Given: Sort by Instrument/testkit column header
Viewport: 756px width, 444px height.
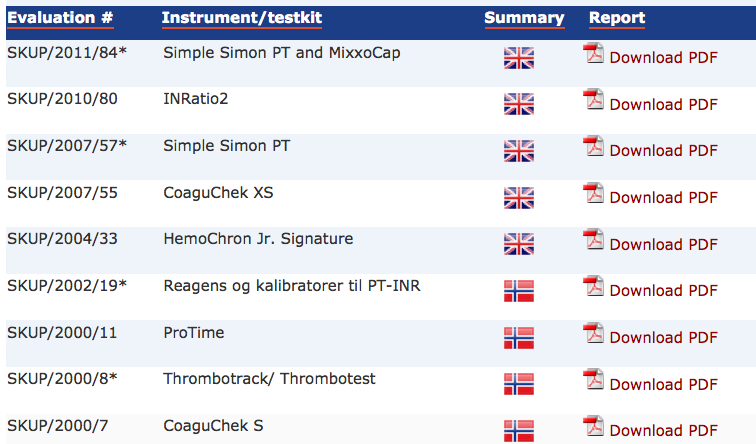Looking at the screenshot, I should coord(242,18).
